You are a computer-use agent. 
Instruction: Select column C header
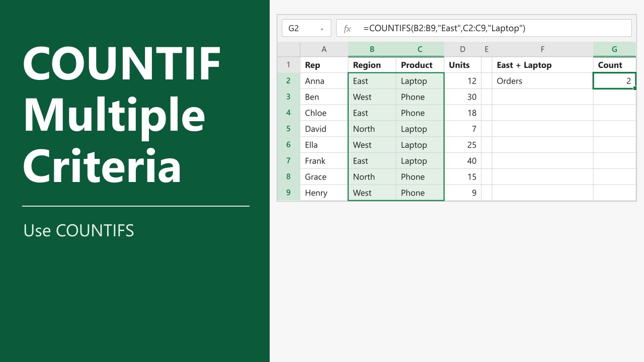420,49
